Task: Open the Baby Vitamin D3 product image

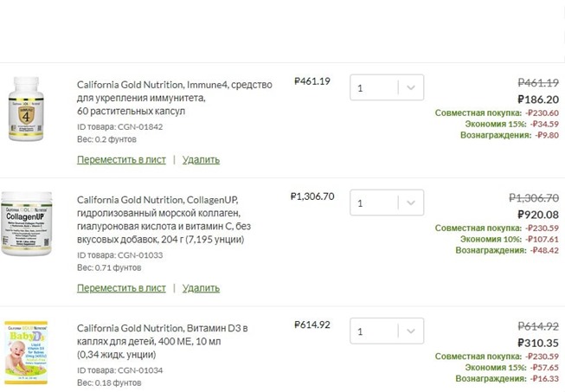Action: tap(26, 352)
